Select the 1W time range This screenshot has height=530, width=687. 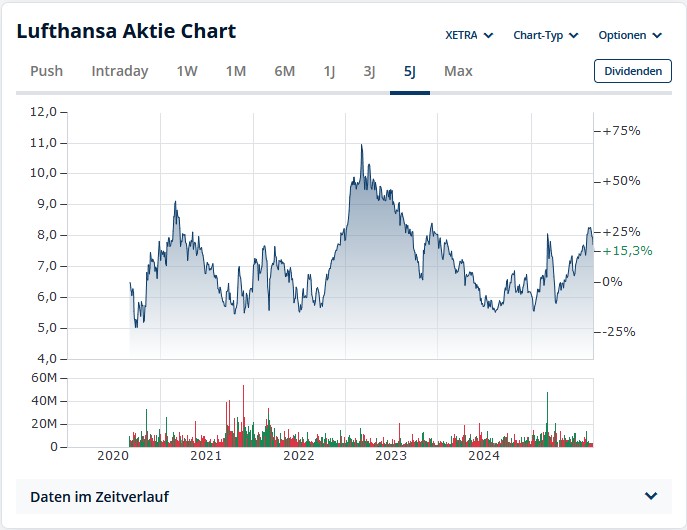[187, 71]
